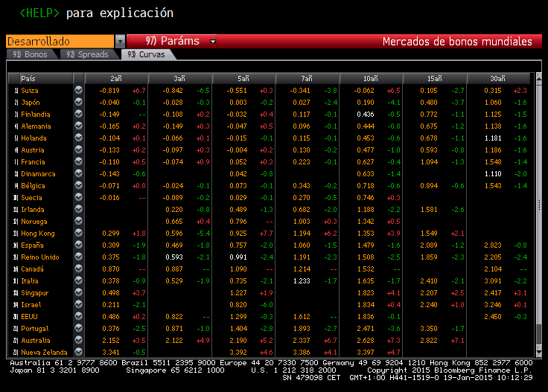Click the scrollbar down arrow
The height and width of the screenshot is (392, 548).
coord(538,353)
